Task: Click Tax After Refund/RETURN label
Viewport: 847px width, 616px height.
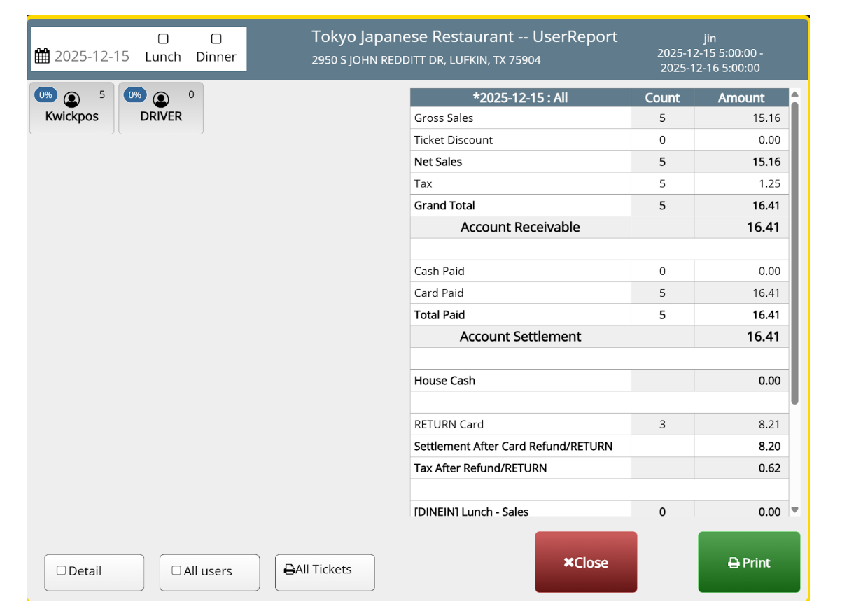Action: click(480, 468)
